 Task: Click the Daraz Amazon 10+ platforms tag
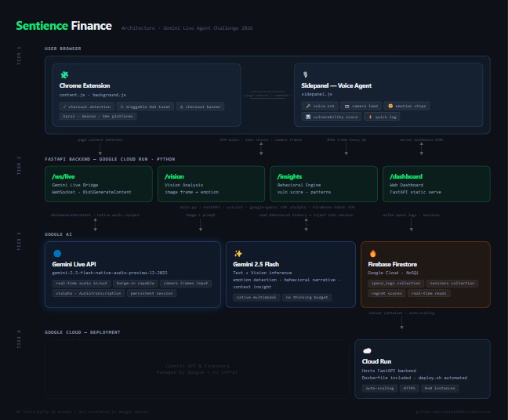point(98,116)
